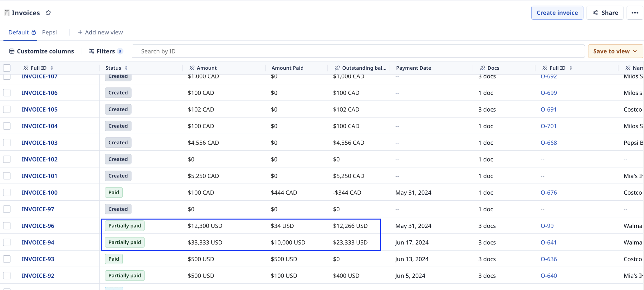Image resolution: width=644 pixels, height=290 pixels.
Task: Open INVOICE-101 link
Action: point(39,176)
